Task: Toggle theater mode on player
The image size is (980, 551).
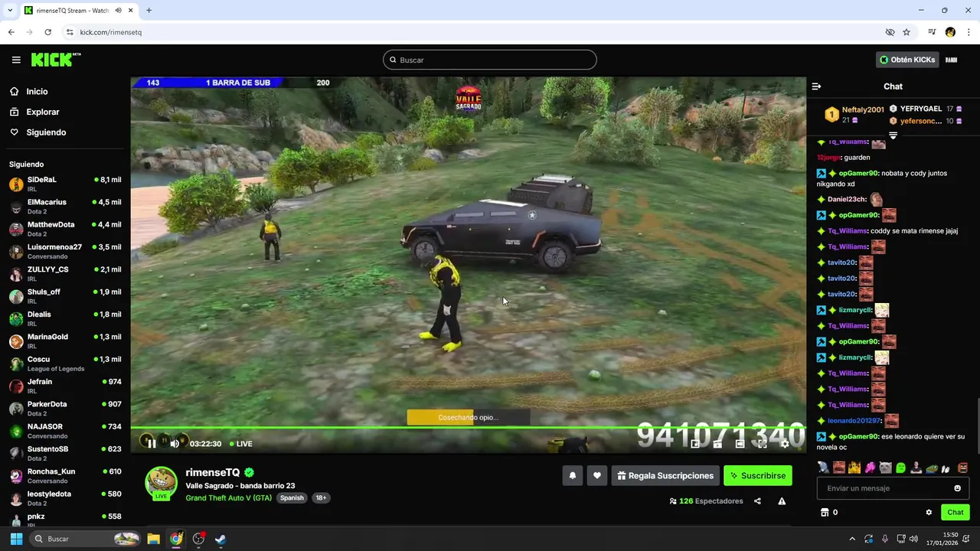Action: click(740, 444)
